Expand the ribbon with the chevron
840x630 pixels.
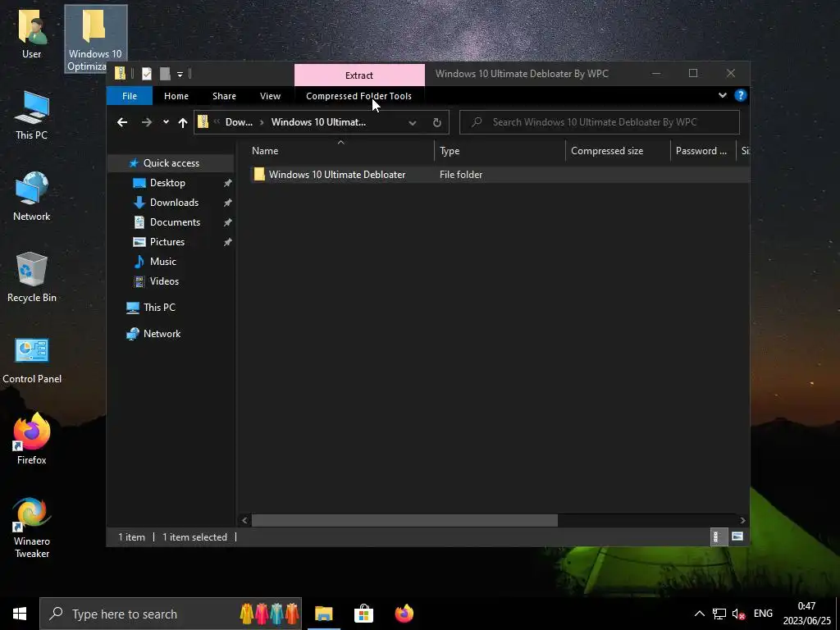pos(722,95)
